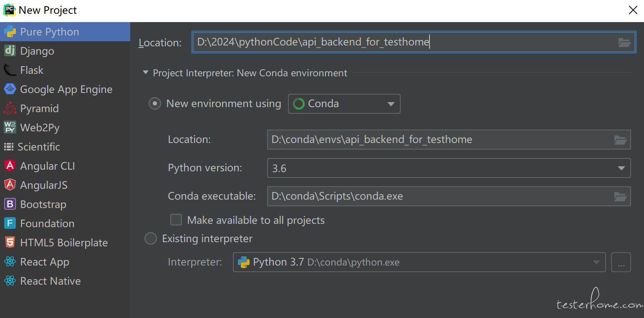This screenshot has width=644, height=318.
Task: Click the Pyramid red icon
Action: tap(10, 108)
